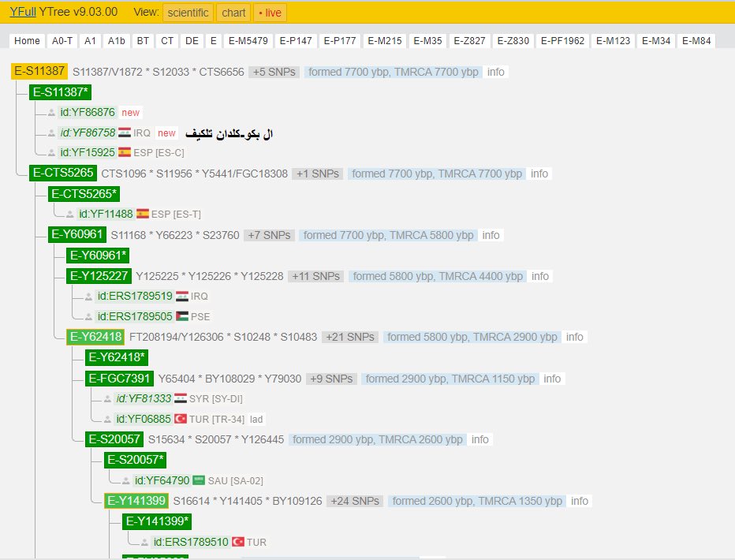Open the E-P147 tab
This screenshot has height=560, width=735.
296,41
